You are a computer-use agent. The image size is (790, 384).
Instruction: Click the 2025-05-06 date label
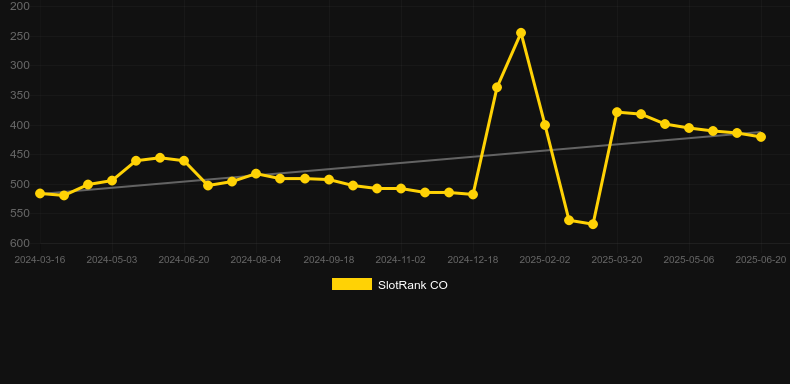click(689, 260)
